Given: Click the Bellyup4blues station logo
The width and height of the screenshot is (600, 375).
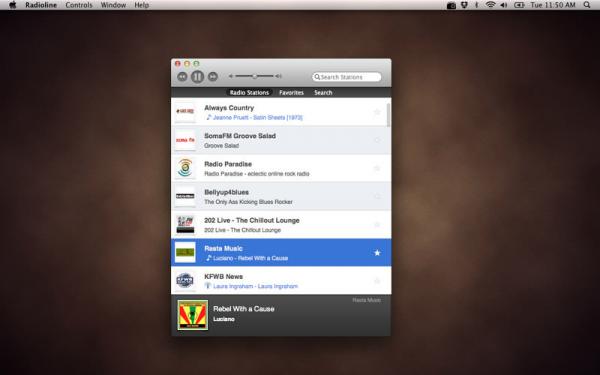Looking at the screenshot, I should [185, 196].
